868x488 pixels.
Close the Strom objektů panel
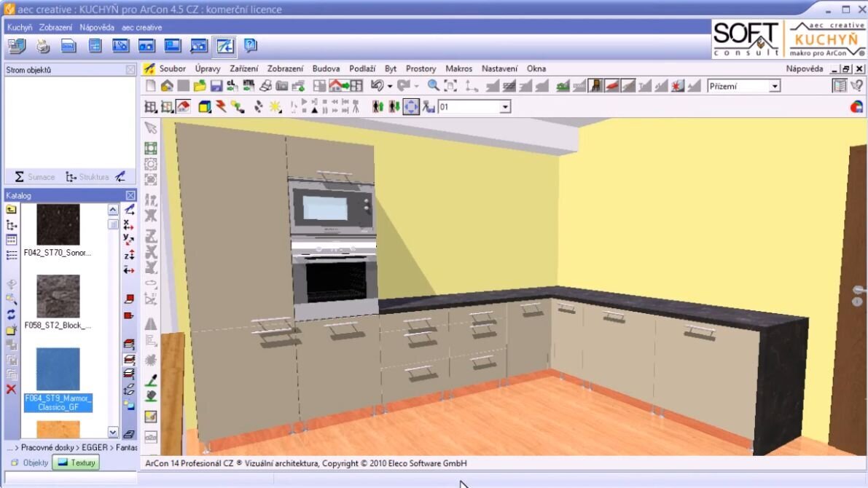(x=130, y=70)
